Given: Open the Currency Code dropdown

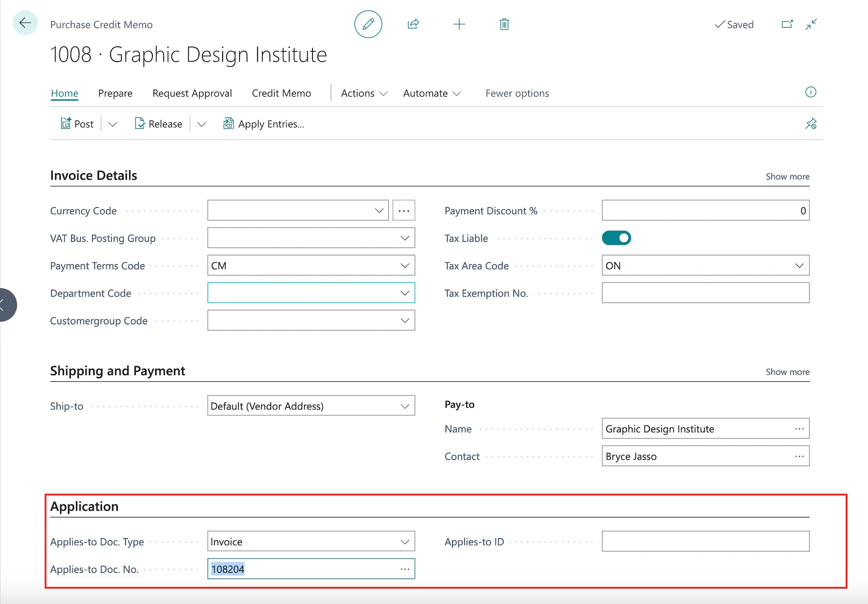Looking at the screenshot, I should click(379, 210).
